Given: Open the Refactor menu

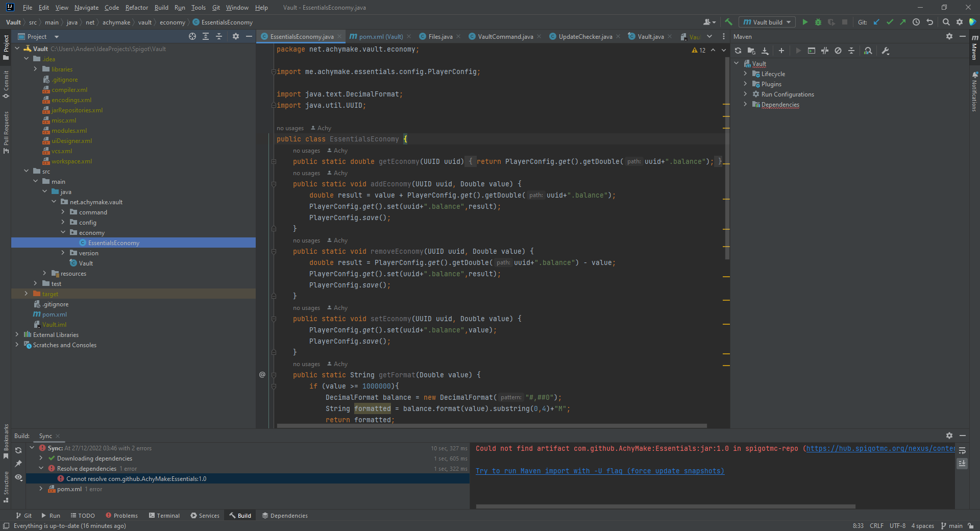Looking at the screenshot, I should (136, 7).
